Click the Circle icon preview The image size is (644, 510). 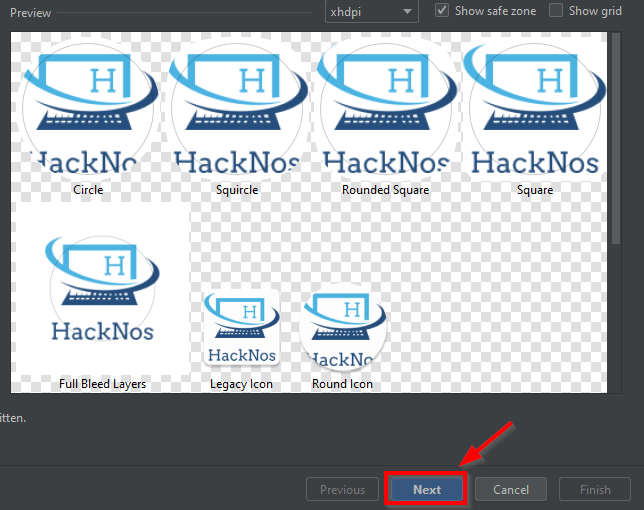click(88, 108)
